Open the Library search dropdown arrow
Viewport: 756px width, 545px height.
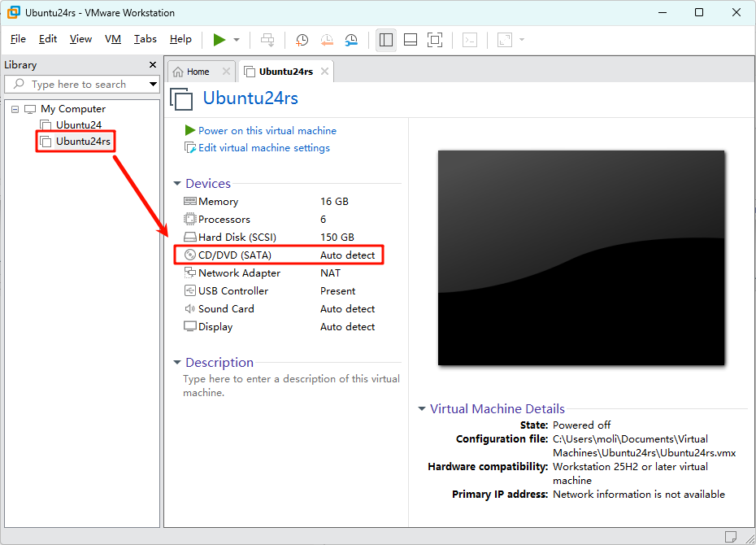(x=154, y=84)
